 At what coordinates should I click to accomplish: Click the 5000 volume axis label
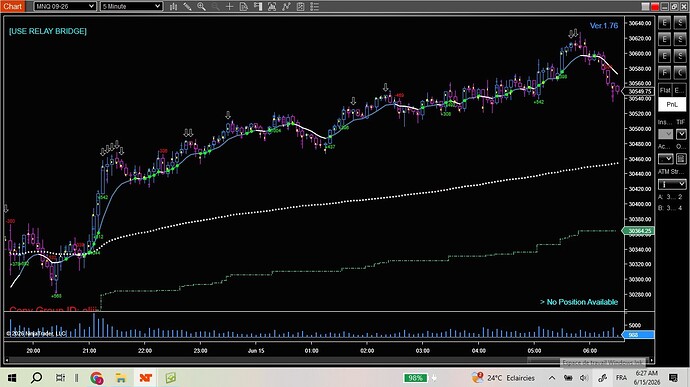635,325
